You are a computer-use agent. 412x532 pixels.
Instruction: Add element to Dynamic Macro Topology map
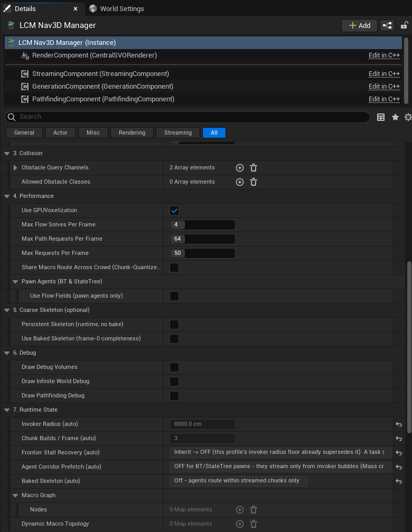pos(240,524)
